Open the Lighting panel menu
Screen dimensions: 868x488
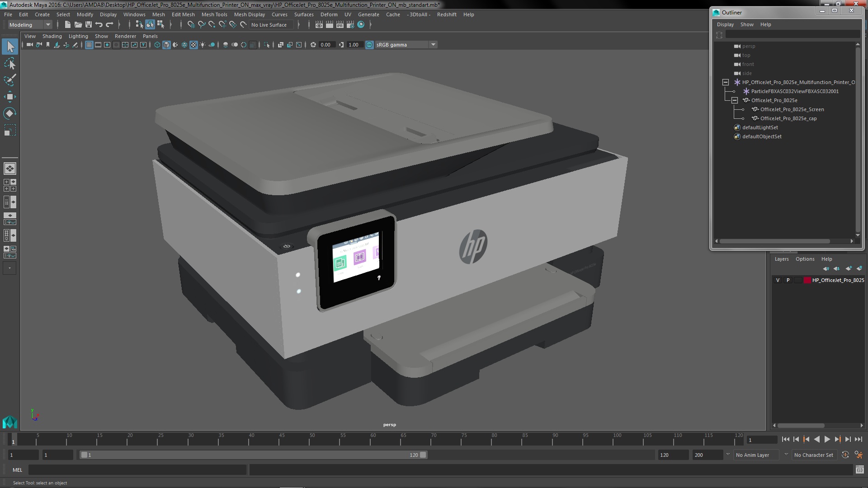coord(78,36)
